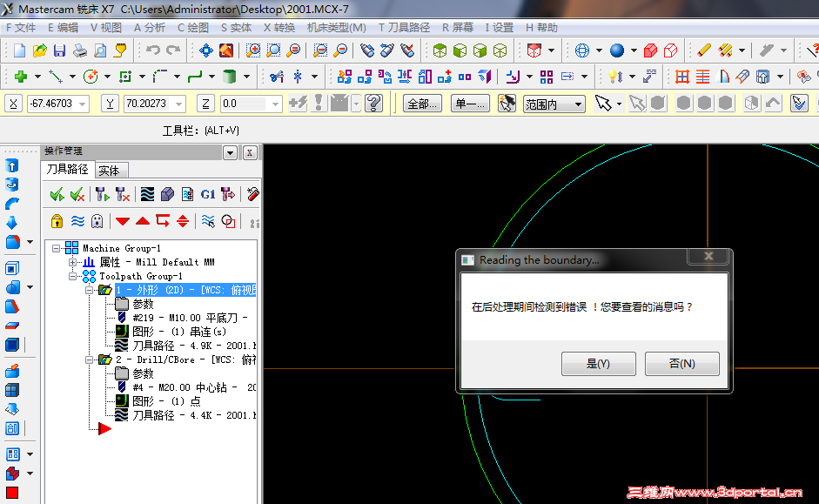Click the globe wireframe view icon
Viewport: 819px width, 504px height.
click(x=582, y=50)
